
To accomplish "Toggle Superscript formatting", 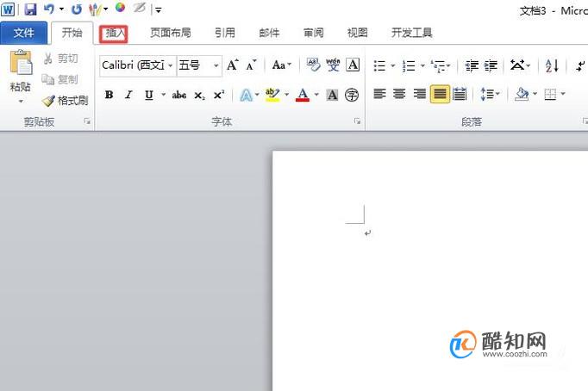I will [219, 95].
